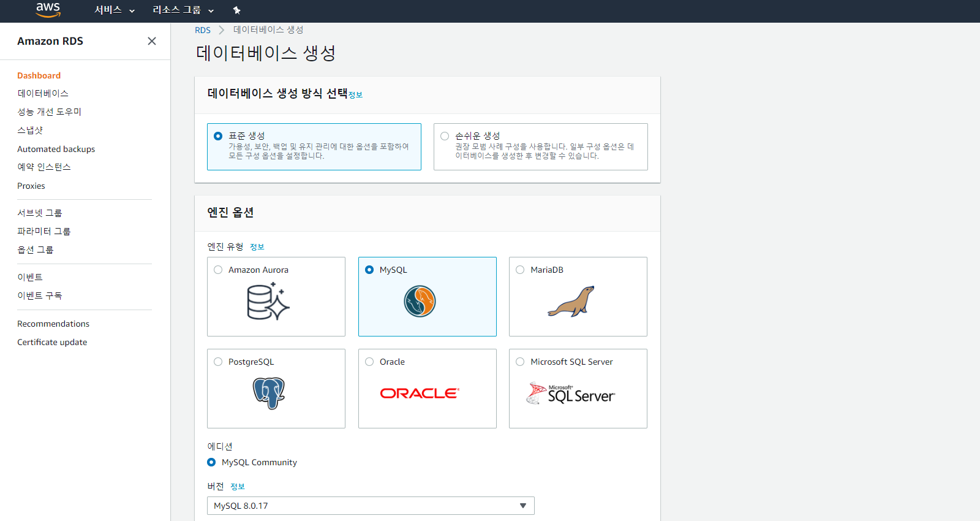
Task: Choose MySQL engine radio button
Action: tap(369, 270)
